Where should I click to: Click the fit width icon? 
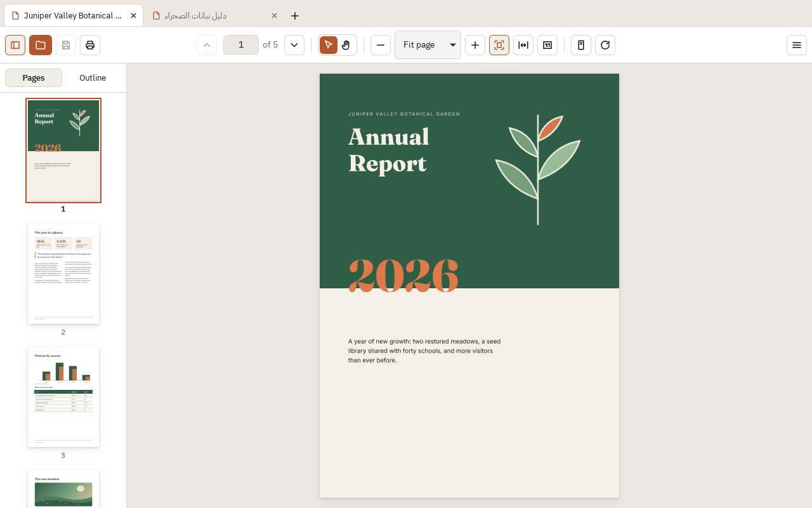[523, 45]
